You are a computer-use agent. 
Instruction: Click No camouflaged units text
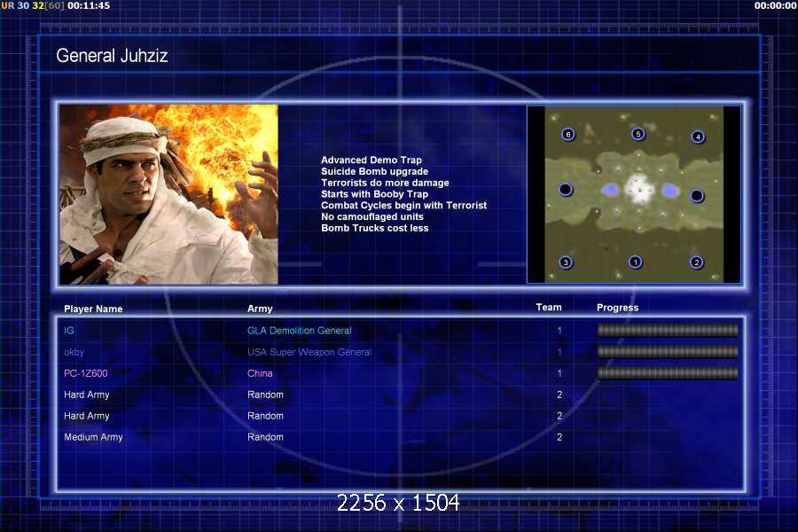[x=372, y=216]
